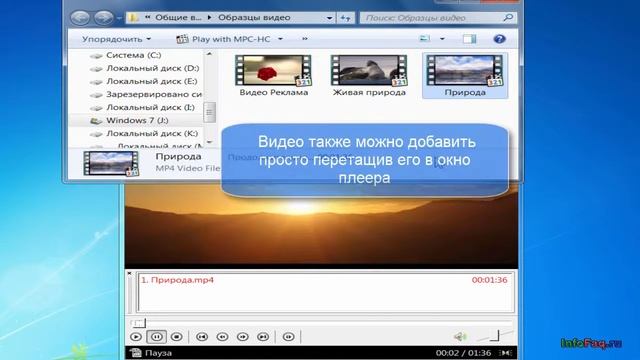Select Windows 7 (J:) drive

coord(137,120)
